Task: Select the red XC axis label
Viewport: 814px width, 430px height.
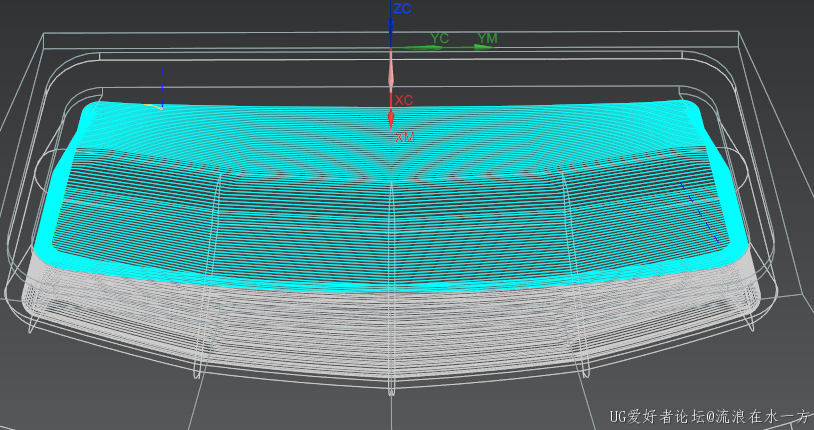Action: (404, 100)
